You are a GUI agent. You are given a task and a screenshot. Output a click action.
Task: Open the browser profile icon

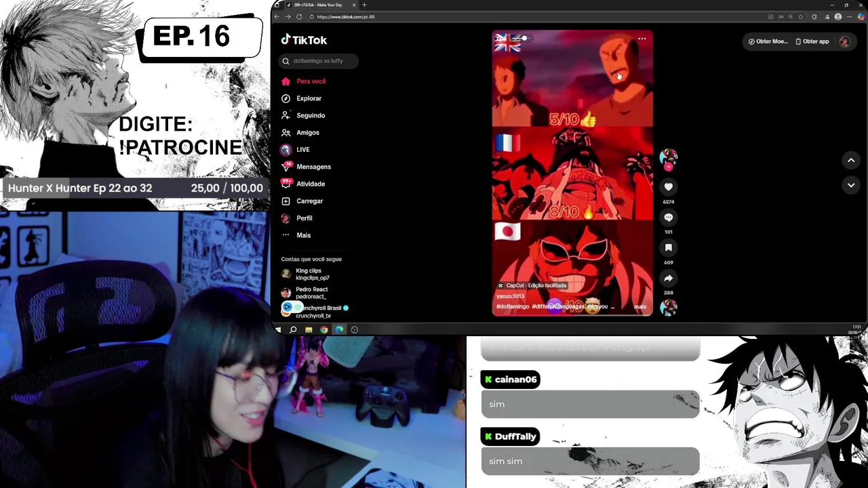pos(838,16)
